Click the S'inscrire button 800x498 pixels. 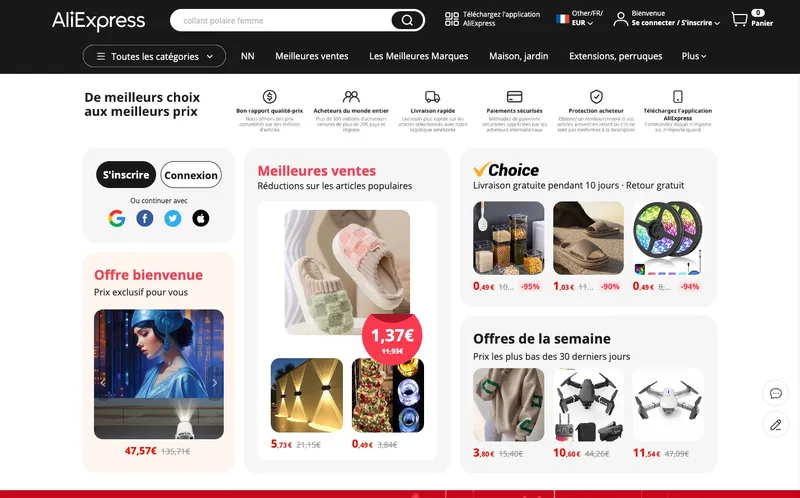(126, 175)
